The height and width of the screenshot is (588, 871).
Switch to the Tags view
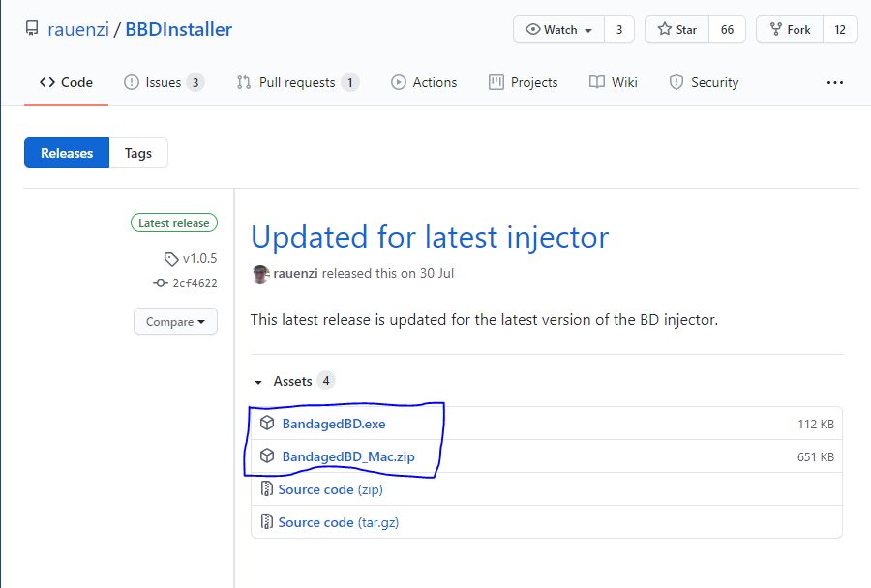click(138, 153)
